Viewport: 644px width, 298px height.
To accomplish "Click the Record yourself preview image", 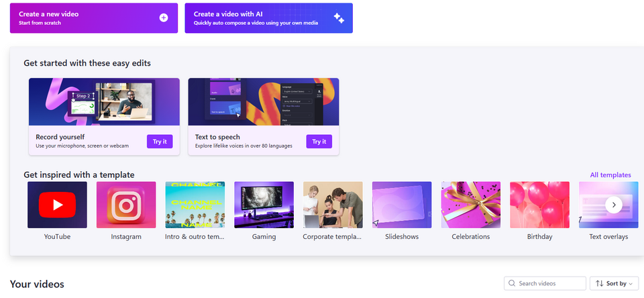I will tap(104, 101).
